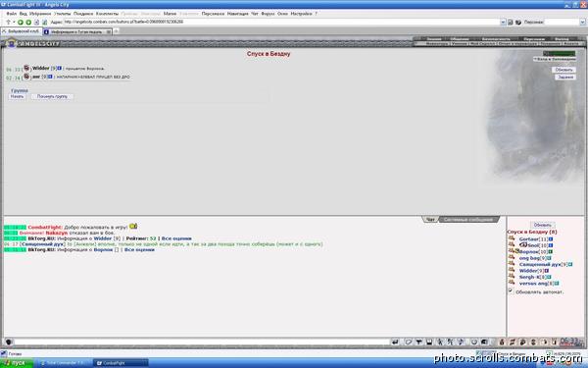Toggle the "Обновлять автомат." checkbox
The image size is (588, 368).
pyautogui.click(x=511, y=291)
